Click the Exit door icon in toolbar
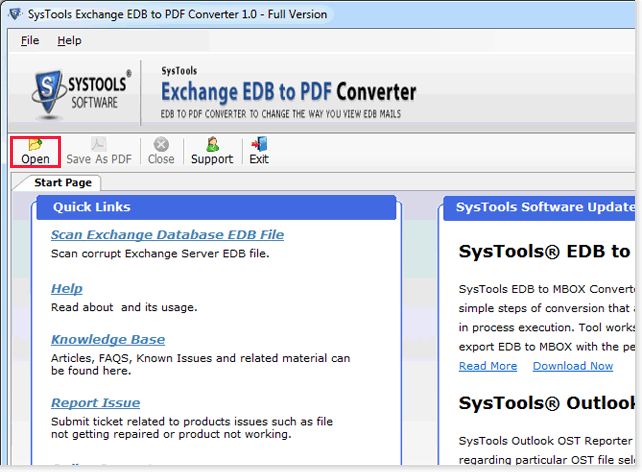This screenshot has height=472, width=642. 259,145
